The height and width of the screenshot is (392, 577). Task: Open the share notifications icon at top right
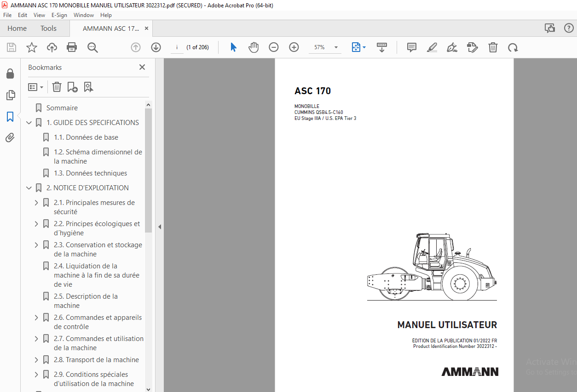point(550,28)
